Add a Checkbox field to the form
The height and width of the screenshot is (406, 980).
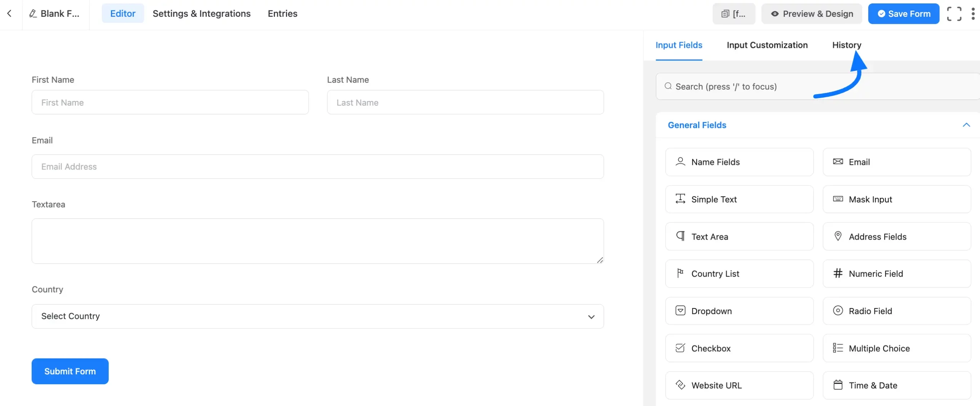739,348
